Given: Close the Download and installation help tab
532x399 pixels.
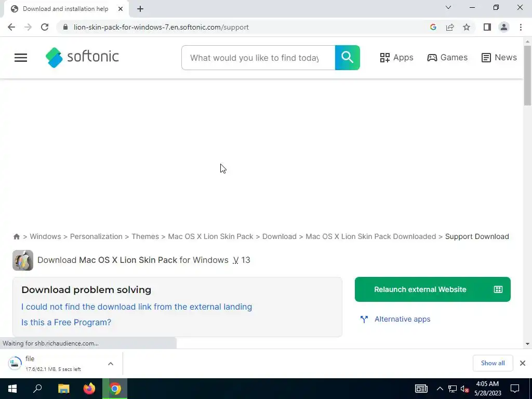Looking at the screenshot, I should coord(121,9).
